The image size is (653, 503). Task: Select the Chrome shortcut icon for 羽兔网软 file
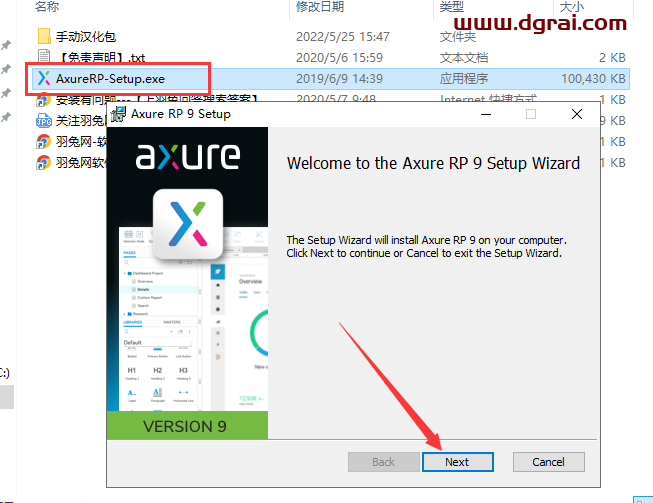click(43, 162)
